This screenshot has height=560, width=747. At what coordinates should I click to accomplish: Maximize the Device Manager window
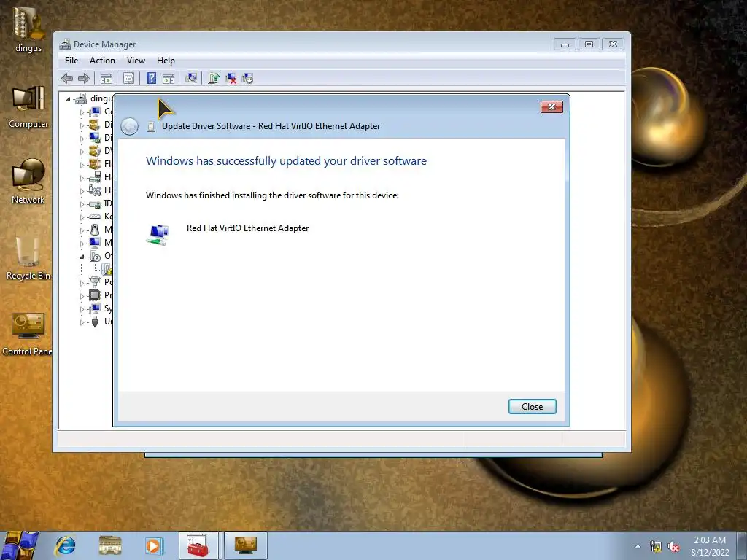tap(589, 44)
